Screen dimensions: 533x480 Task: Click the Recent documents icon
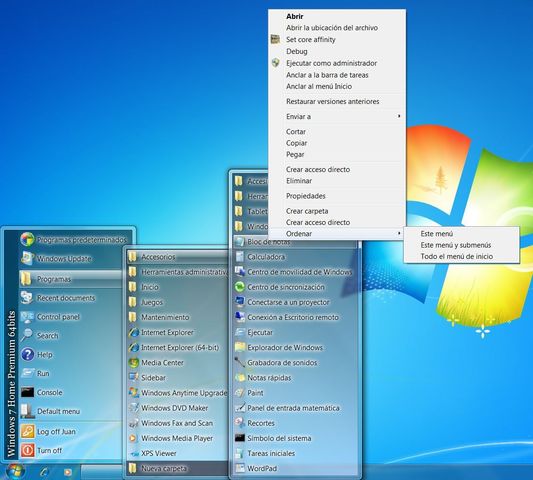click(x=27, y=298)
